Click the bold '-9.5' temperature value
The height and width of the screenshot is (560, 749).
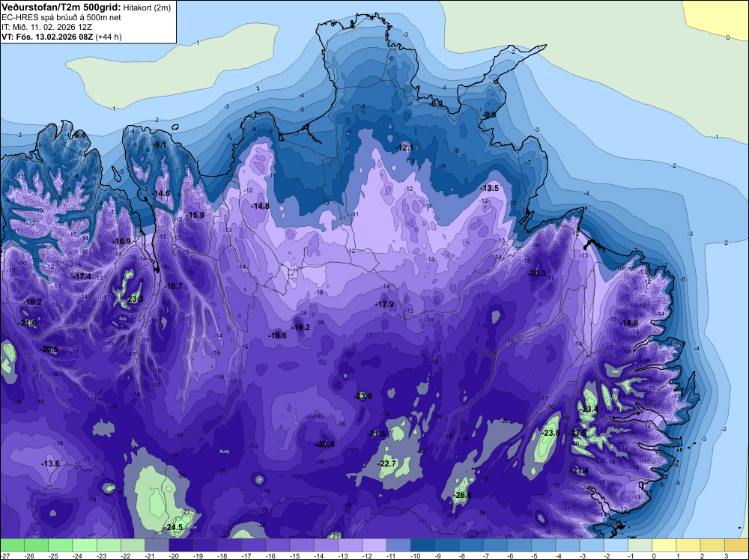coord(488,115)
